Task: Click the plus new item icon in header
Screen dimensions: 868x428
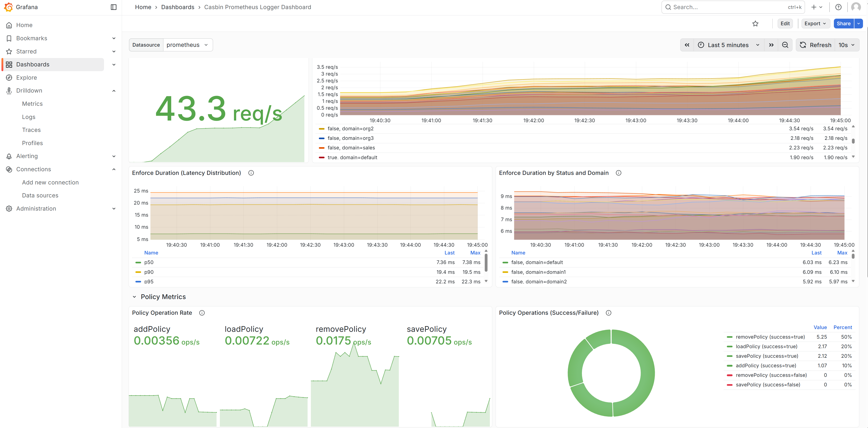Action: click(814, 7)
